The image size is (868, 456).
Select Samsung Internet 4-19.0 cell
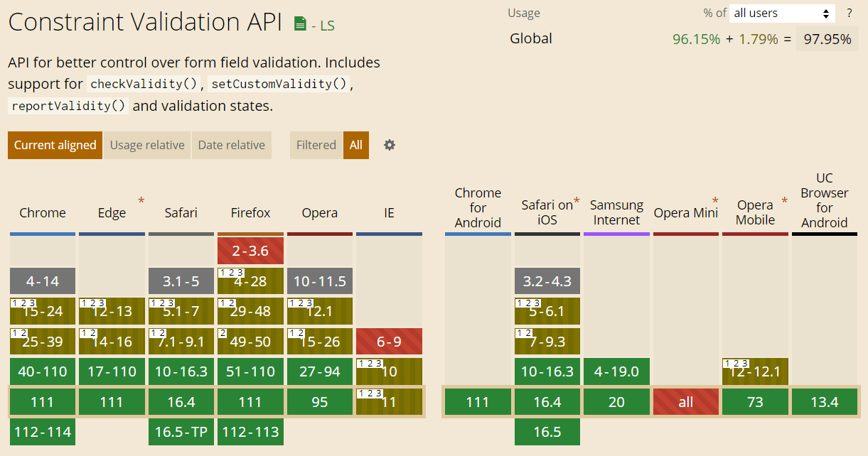pyautogui.click(x=616, y=371)
